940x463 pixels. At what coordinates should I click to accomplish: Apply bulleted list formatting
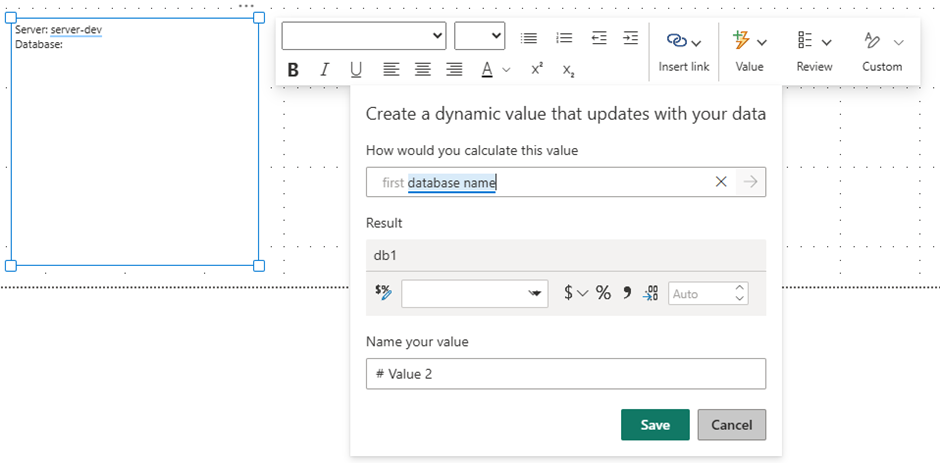(x=529, y=38)
